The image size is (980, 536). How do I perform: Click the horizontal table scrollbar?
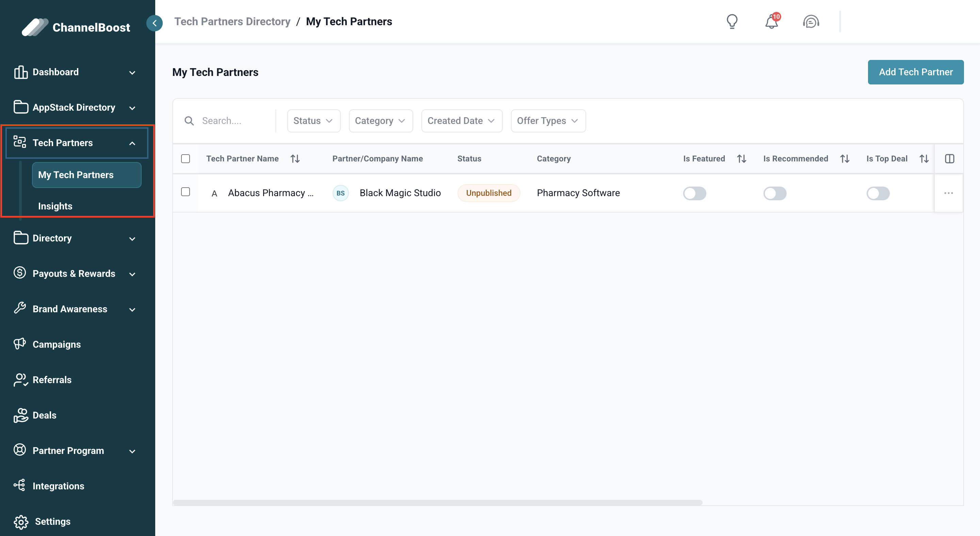click(437, 503)
